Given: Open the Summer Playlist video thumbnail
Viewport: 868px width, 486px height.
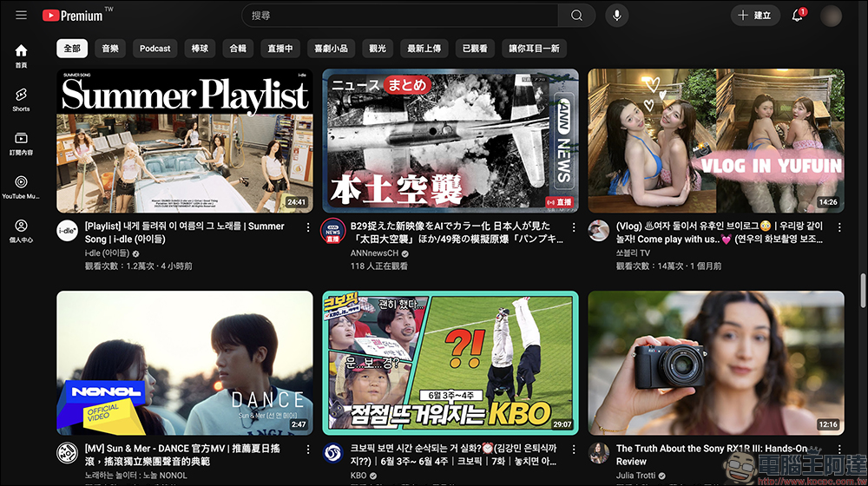Looking at the screenshot, I should click(x=185, y=141).
